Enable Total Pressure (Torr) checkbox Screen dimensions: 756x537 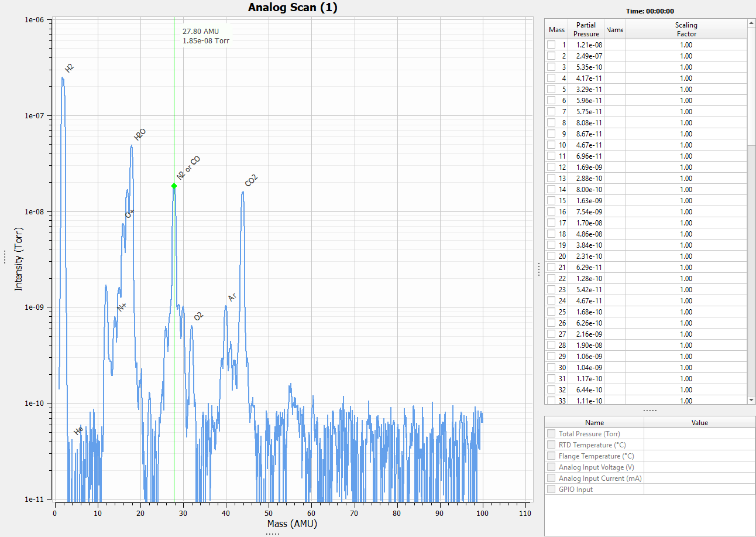tap(551, 434)
